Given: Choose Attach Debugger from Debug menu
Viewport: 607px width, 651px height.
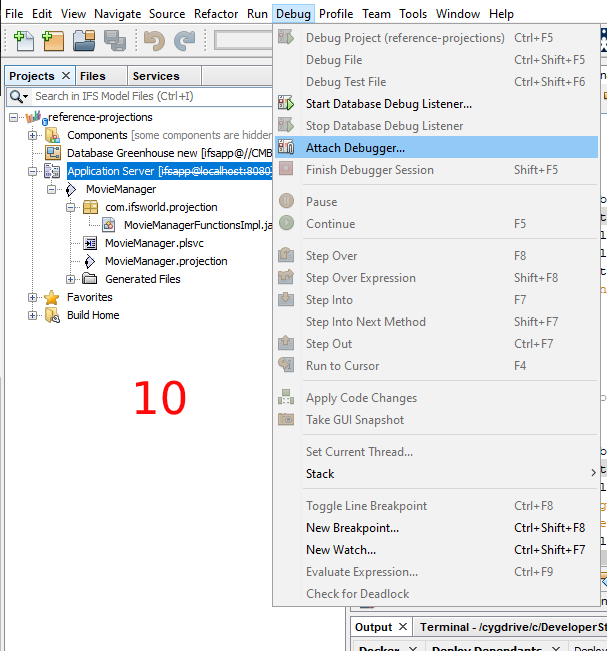Looking at the screenshot, I should tap(355, 148).
